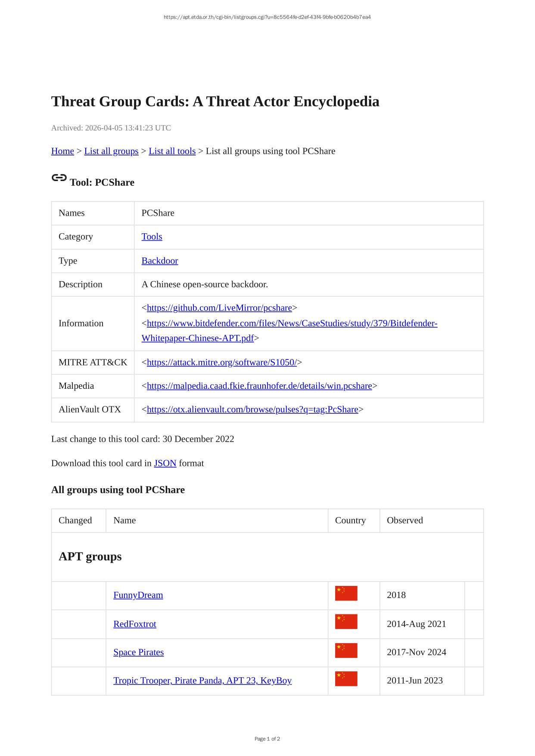Image resolution: width=535 pixels, height=756 pixels.
Task: View the Space Pirates group card
Action: [x=138, y=652]
